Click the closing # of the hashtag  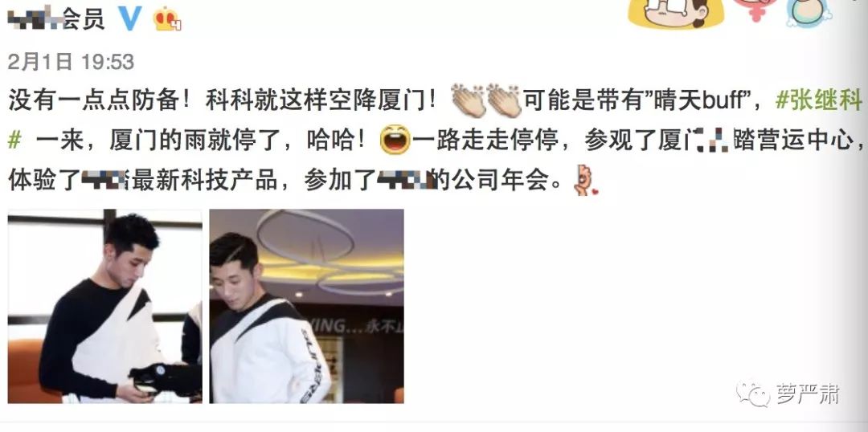(14, 141)
